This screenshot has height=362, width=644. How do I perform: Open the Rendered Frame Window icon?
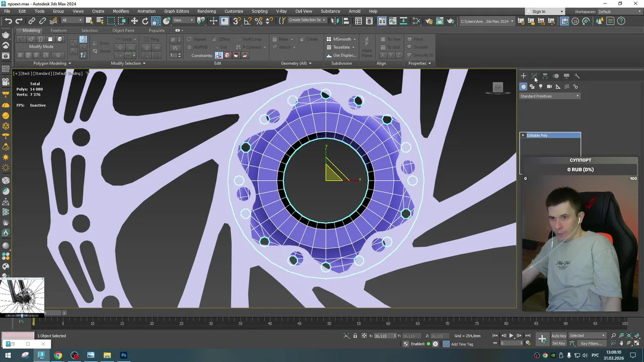440,21
